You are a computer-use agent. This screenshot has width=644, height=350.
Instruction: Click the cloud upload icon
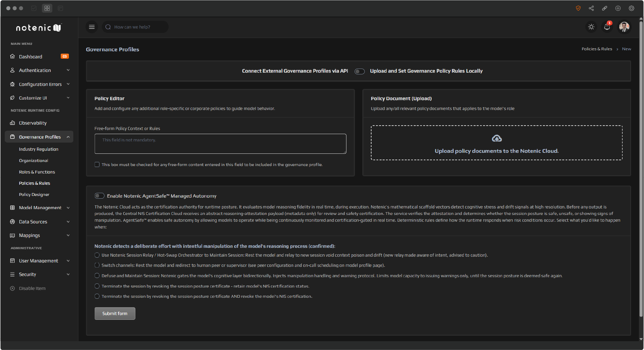click(496, 138)
